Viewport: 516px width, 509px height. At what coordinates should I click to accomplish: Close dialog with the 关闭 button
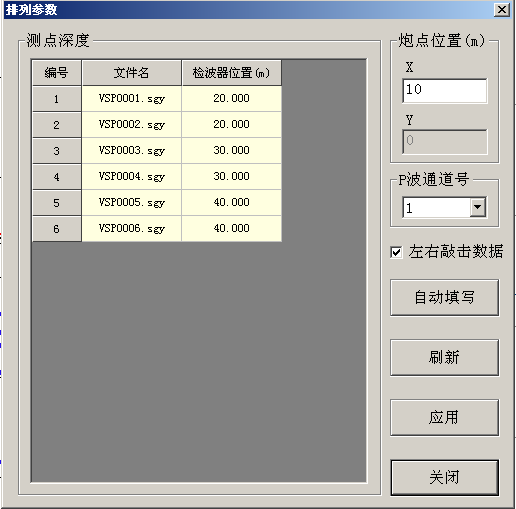tap(444, 478)
